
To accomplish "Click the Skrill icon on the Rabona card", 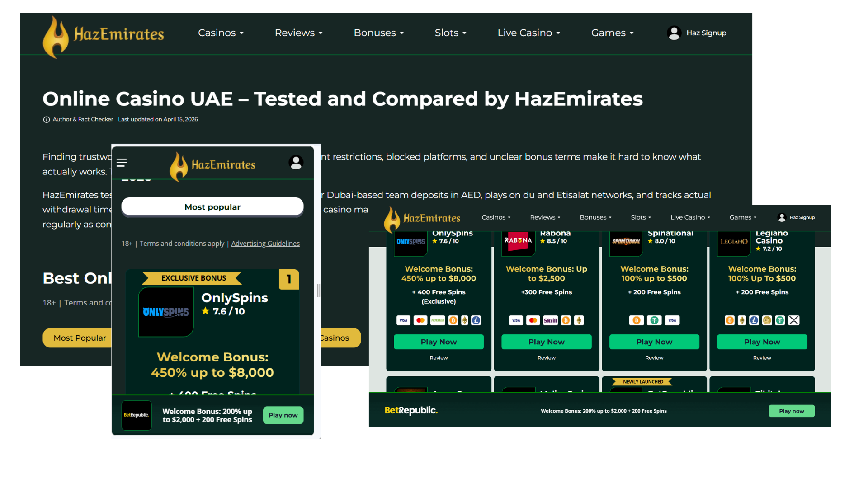I will pyautogui.click(x=550, y=320).
